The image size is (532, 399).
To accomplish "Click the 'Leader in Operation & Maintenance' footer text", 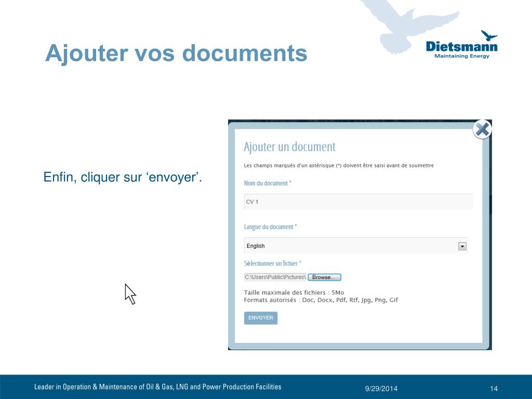I will [158, 387].
